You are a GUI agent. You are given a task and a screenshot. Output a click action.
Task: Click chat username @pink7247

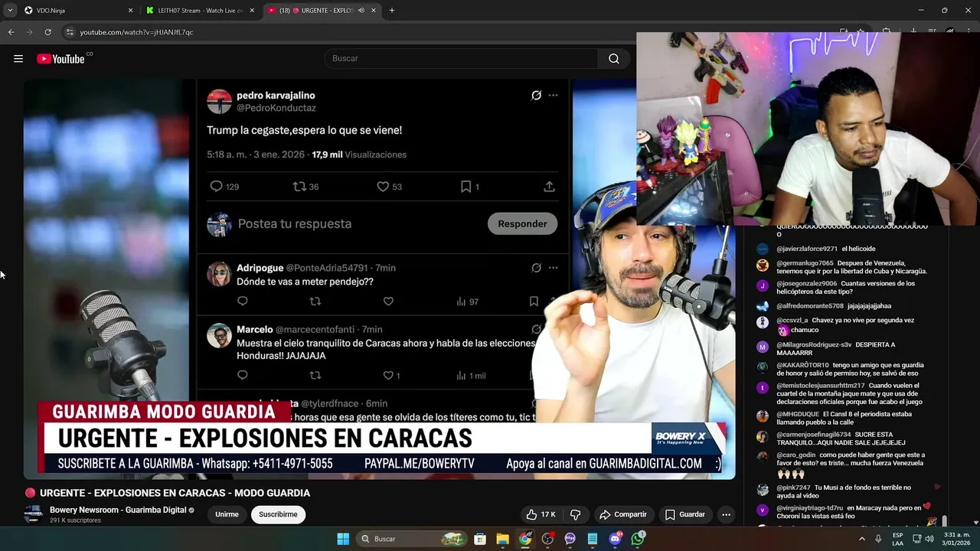[793, 488]
